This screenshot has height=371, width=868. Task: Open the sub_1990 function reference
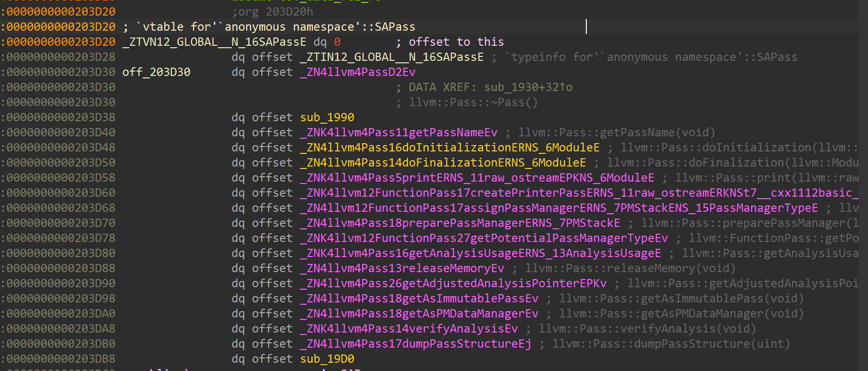(x=327, y=117)
